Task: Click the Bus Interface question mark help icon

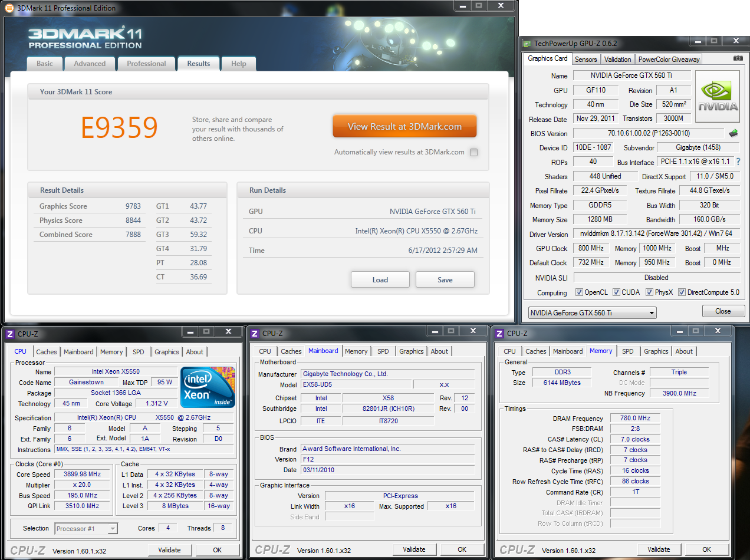Action: pyautogui.click(x=738, y=162)
